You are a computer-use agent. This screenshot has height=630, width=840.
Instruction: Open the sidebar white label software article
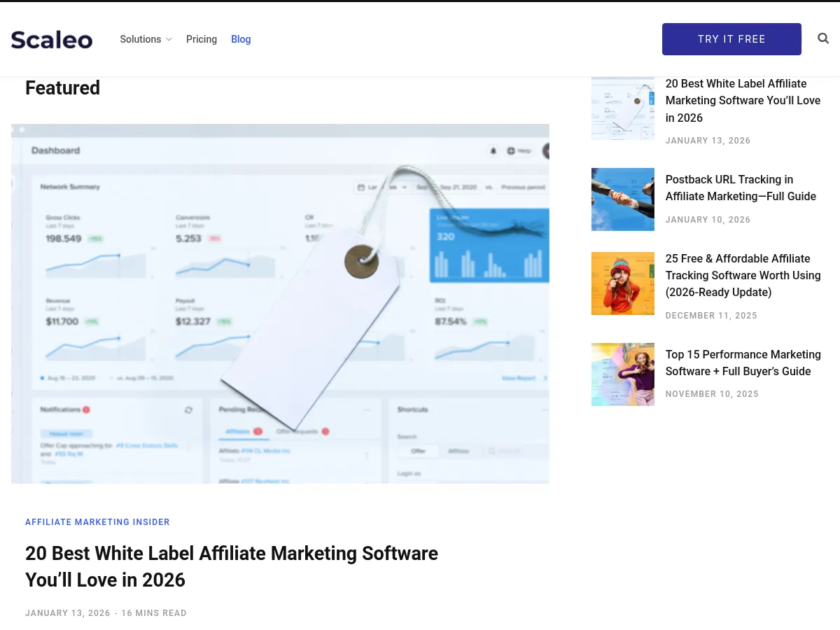(743, 100)
